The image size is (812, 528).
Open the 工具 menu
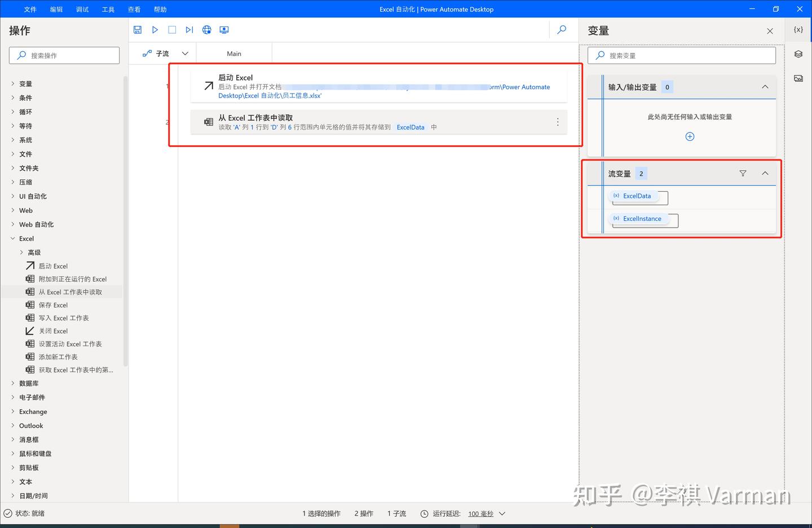(108, 9)
